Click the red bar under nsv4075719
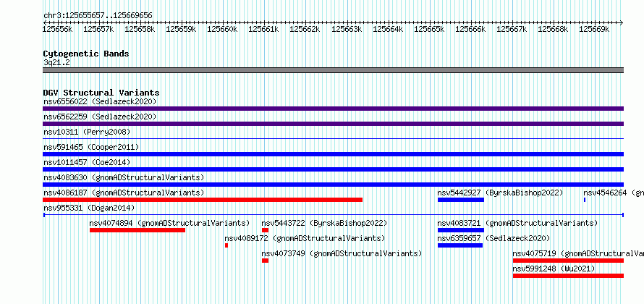Viewport: 644px width, 304px height. (569, 261)
